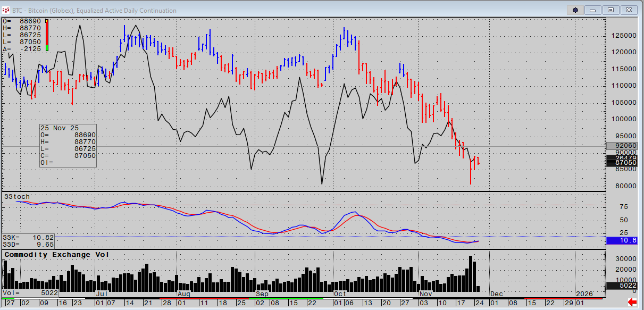This screenshot has width=644, height=310.
Task: Click the SStoch study label
Action: point(17,197)
